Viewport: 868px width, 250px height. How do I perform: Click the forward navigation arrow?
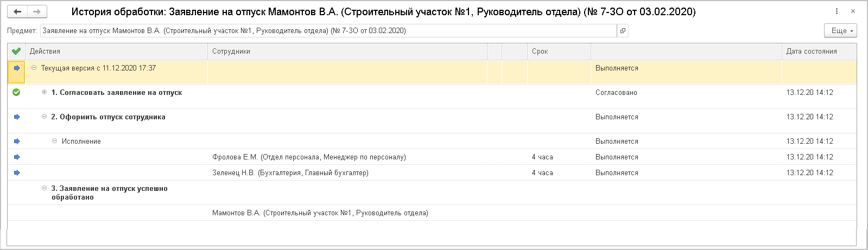tap(36, 11)
